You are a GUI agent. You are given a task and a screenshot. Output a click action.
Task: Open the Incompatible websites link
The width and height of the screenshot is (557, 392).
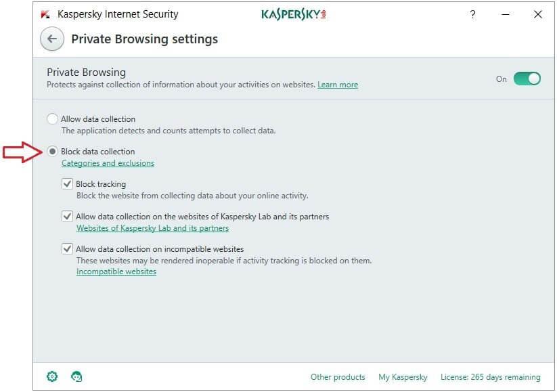pos(116,271)
